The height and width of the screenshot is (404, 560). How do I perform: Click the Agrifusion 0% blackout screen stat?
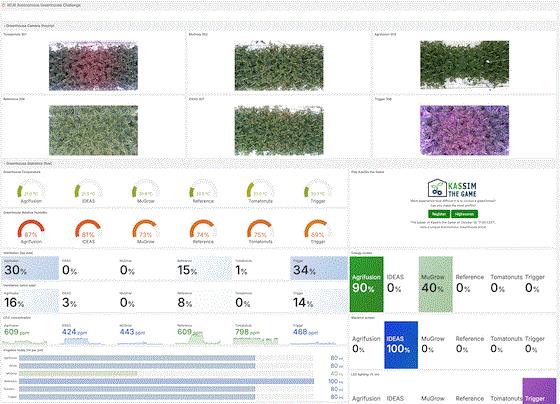[366, 345]
